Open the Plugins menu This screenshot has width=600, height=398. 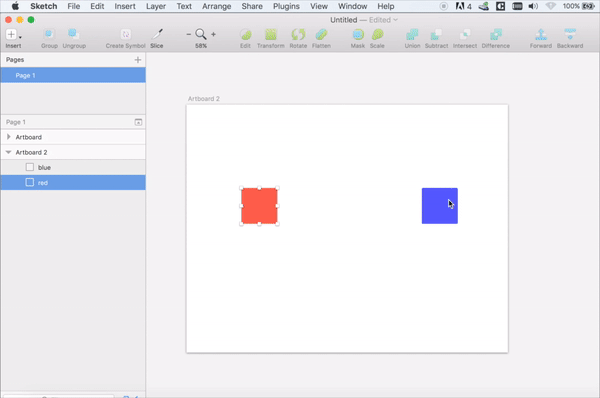point(286,6)
